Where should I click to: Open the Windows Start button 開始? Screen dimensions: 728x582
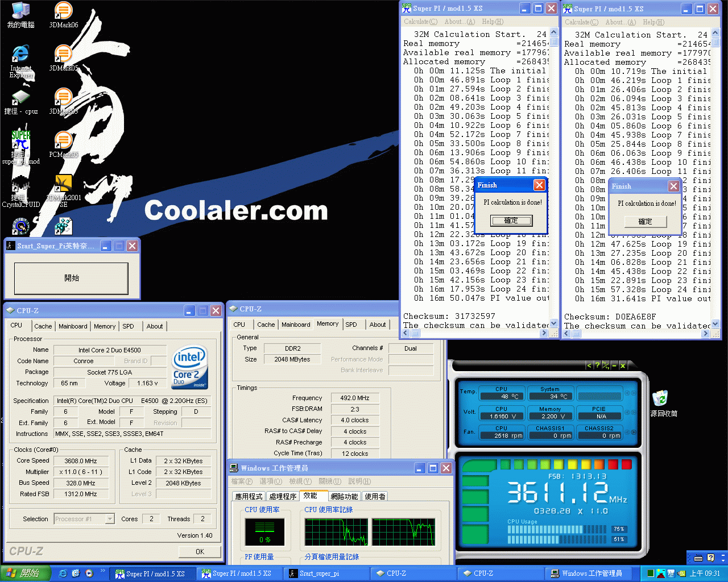(x=26, y=573)
